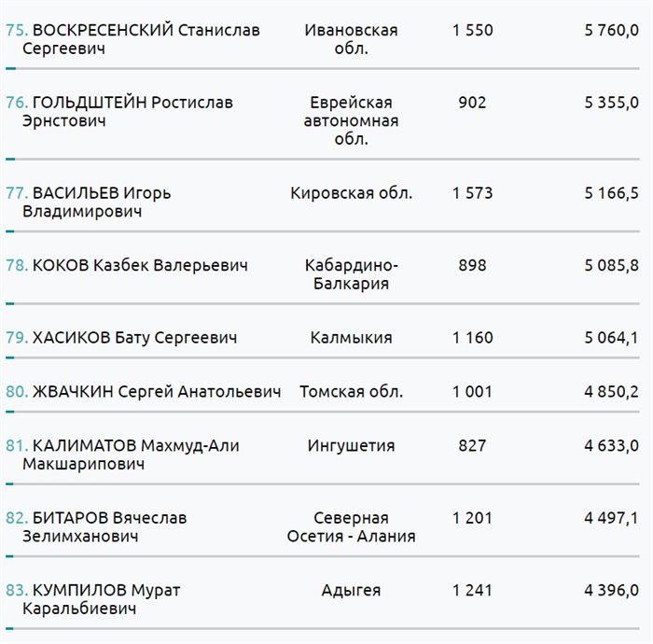Select Томская обл. region cell

(x=351, y=392)
